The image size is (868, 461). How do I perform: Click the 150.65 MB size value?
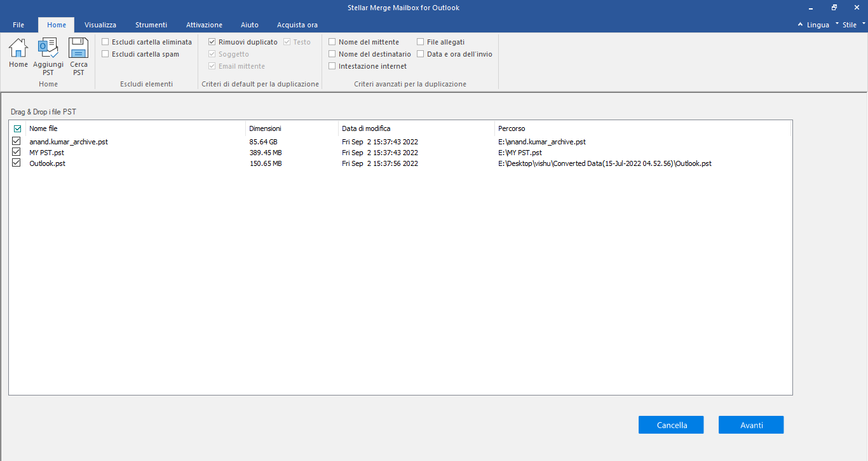(x=266, y=163)
